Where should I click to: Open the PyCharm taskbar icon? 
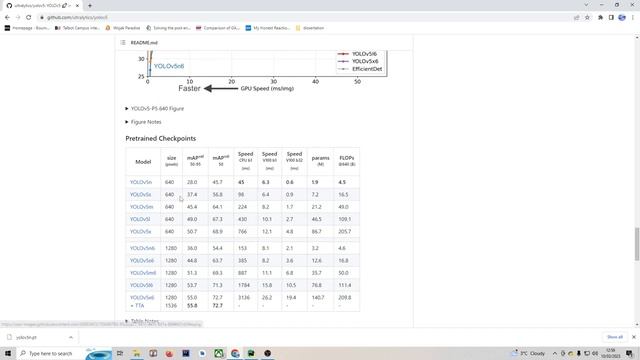pyautogui.click(x=251, y=353)
